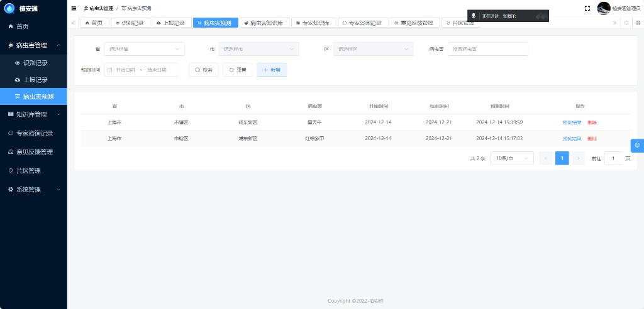Screen dimensions: 644x309
Task: View 预测结果 for 星天牛 row
Action: [x=572, y=122]
